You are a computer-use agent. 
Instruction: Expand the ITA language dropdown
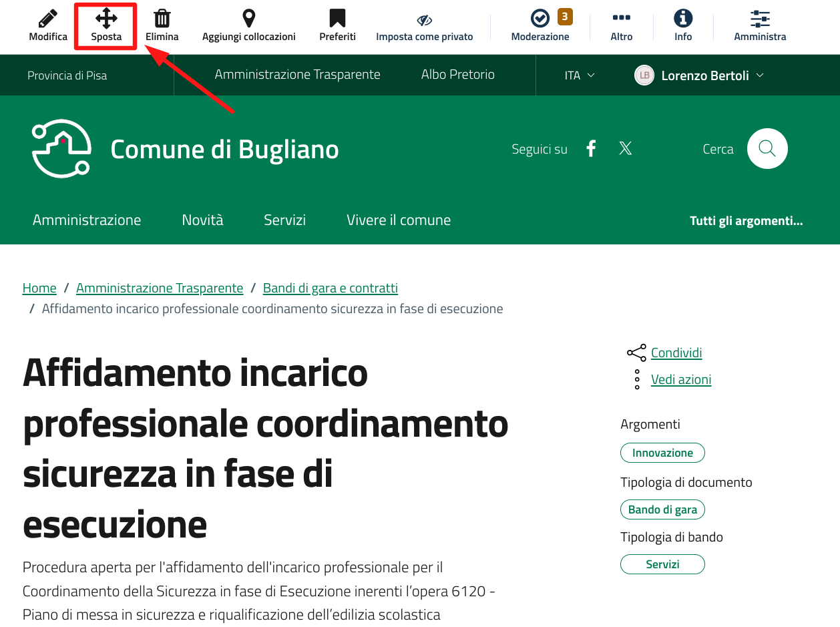[x=579, y=75]
